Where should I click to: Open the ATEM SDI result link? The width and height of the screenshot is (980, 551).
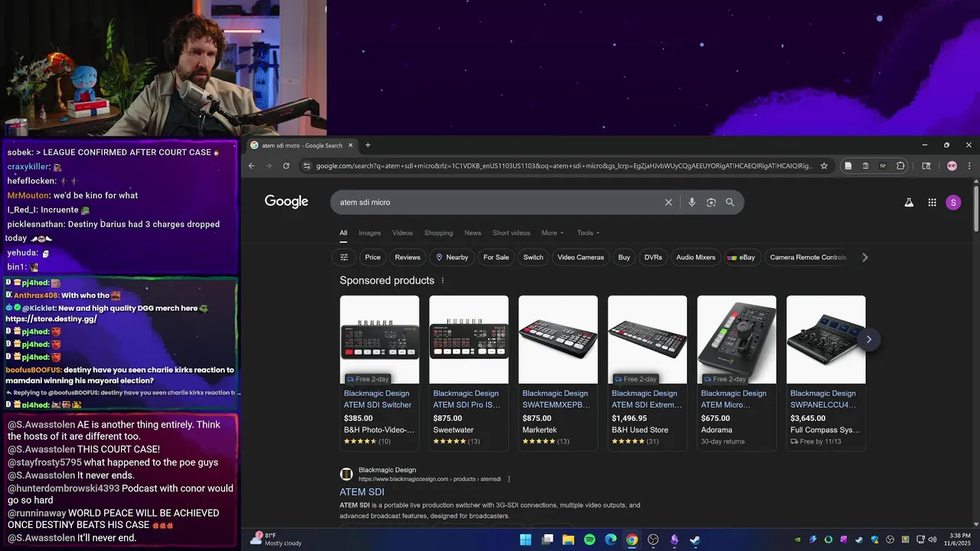click(x=362, y=492)
